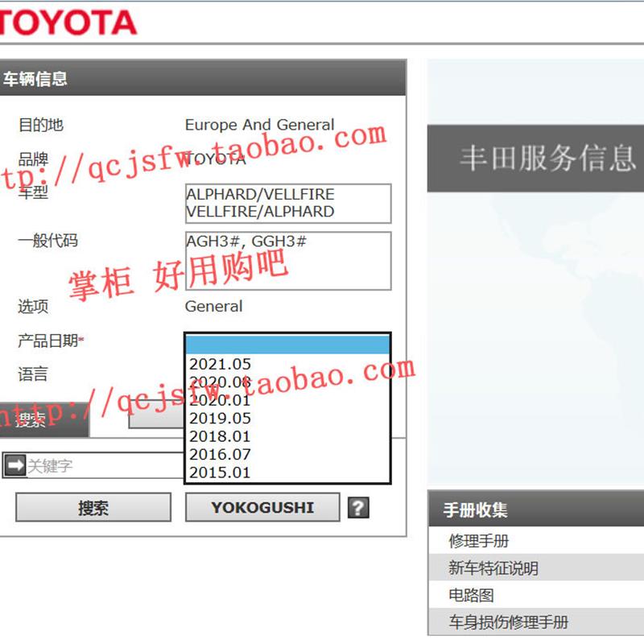
Task: Open the YOKOGUSHI help question mark
Action: pyautogui.click(x=358, y=508)
